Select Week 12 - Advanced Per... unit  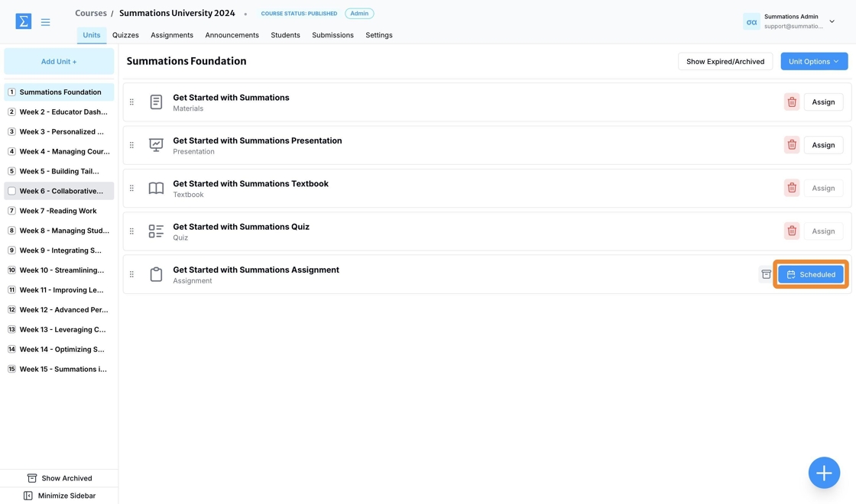pyautogui.click(x=59, y=310)
